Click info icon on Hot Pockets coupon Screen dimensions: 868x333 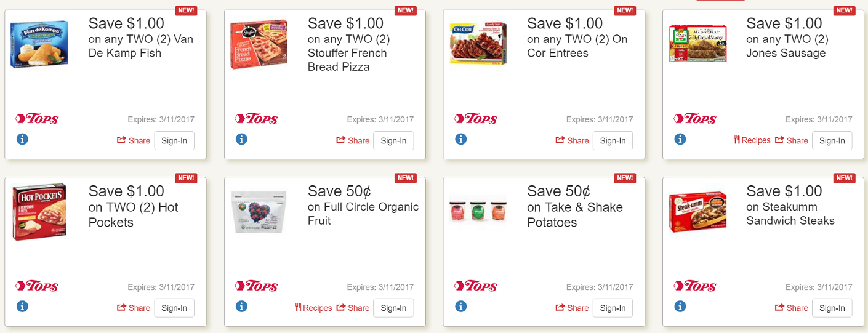coord(22,307)
